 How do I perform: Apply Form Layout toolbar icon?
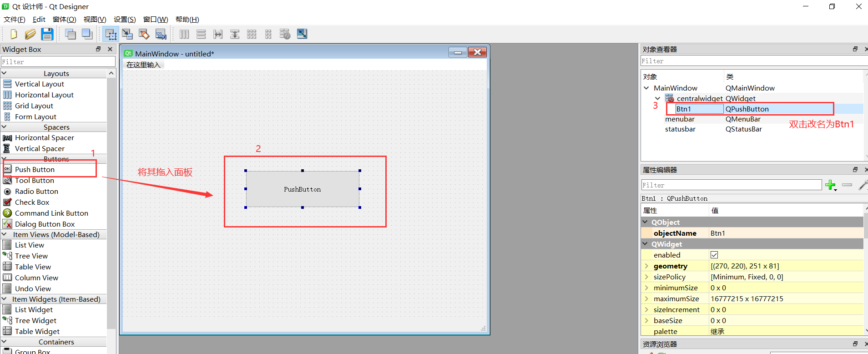[x=268, y=34]
